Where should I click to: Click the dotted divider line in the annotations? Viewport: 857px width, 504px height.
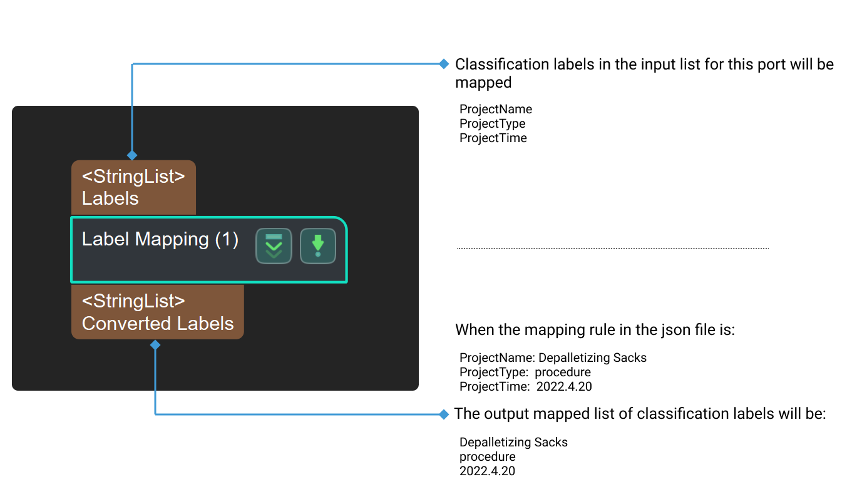(612, 247)
